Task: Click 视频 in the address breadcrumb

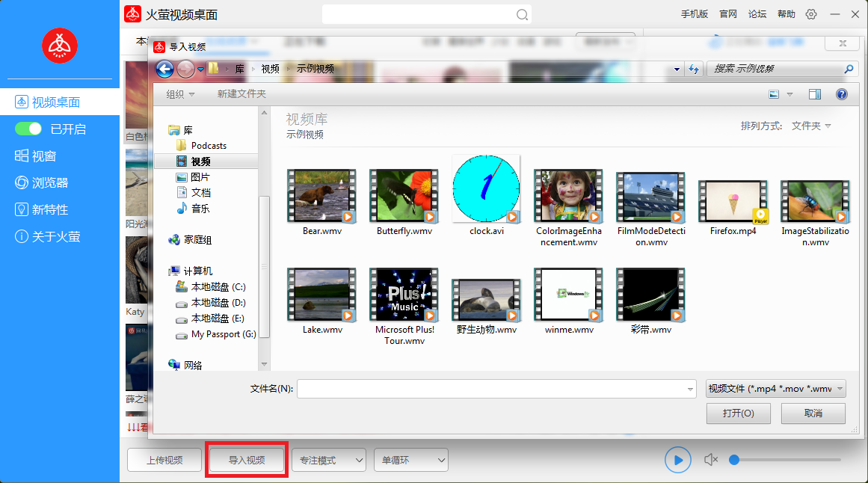Action: pos(270,69)
